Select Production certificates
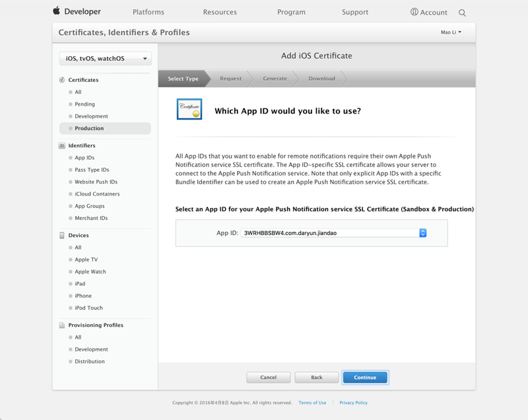The height and width of the screenshot is (420, 528). pos(105,128)
